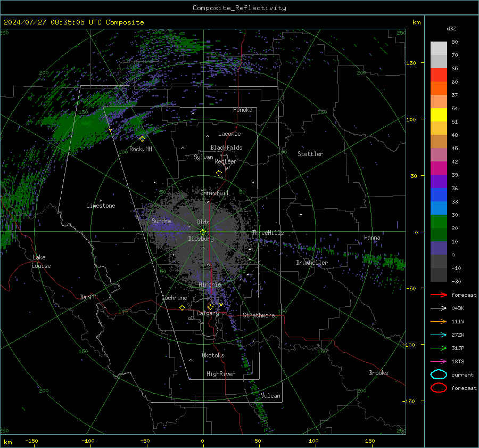The height and width of the screenshot is (448, 479).
Task: Click the magenta 18TS arrow legend icon
Action: tap(439, 362)
